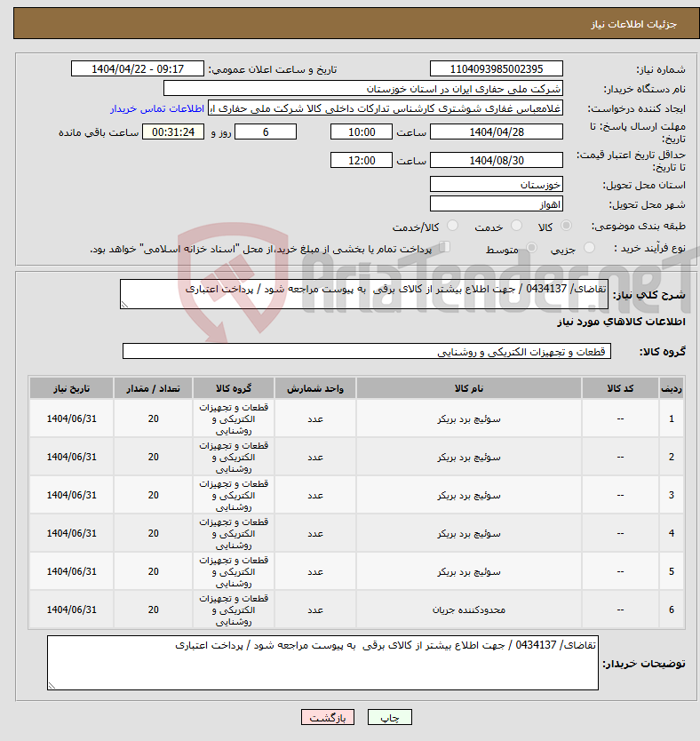Click the delivery province field خوزستان
The image size is (700, 741).
[x=497, y=185]
